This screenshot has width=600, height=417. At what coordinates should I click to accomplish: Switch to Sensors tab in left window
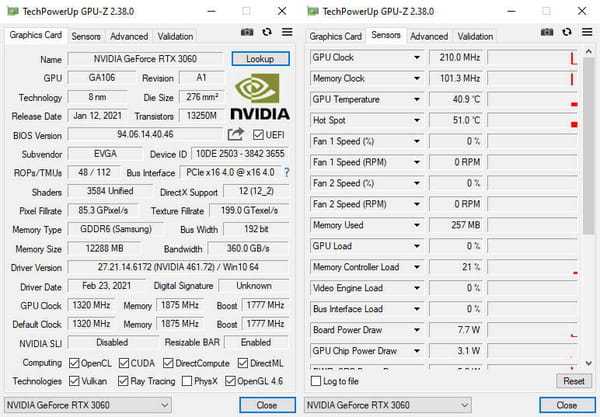[x=86, y=36]
